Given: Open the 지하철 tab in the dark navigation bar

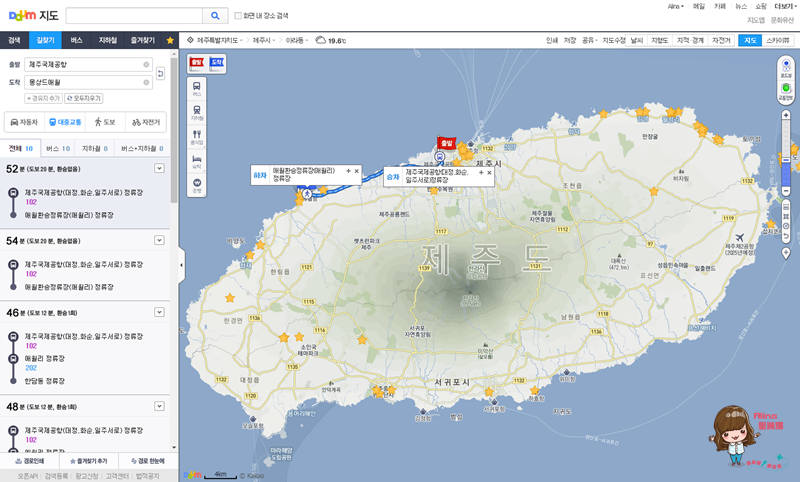Looking at the screenshot, I should pyautogui.click(x=108, y=40).
